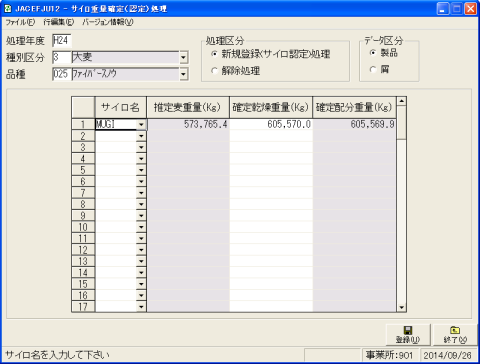Click status bar date 2014/09/26
Screen dimensions: 480x364
pos(448,355)
